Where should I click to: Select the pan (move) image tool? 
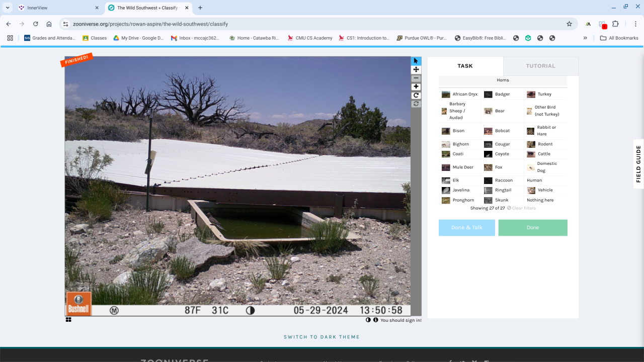[x=416, y=69]
